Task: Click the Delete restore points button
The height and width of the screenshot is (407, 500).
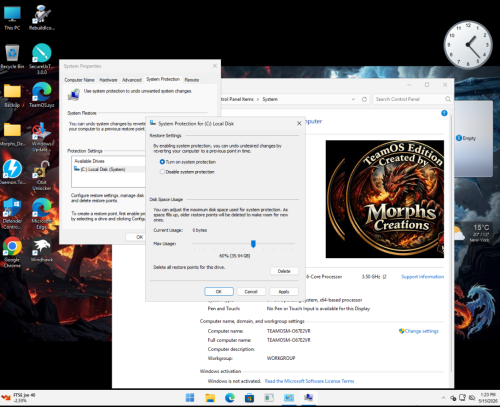Action: tap(284, 271)
